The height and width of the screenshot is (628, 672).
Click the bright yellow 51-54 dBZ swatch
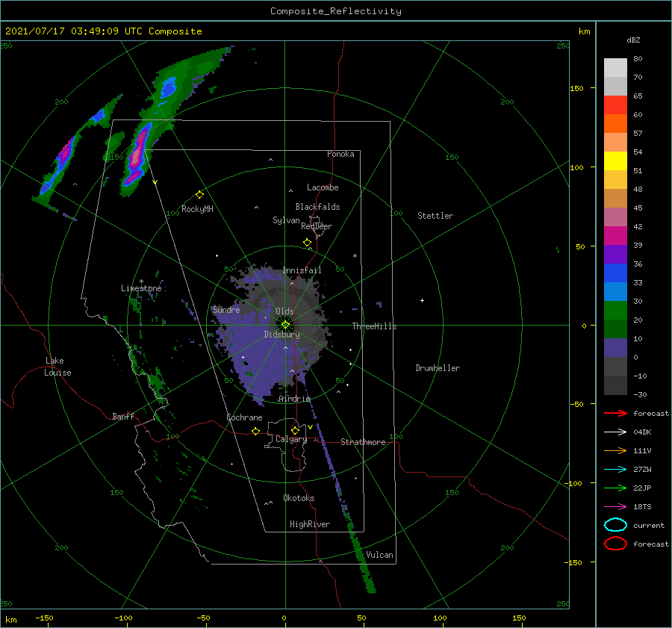[x=615, y=161]
